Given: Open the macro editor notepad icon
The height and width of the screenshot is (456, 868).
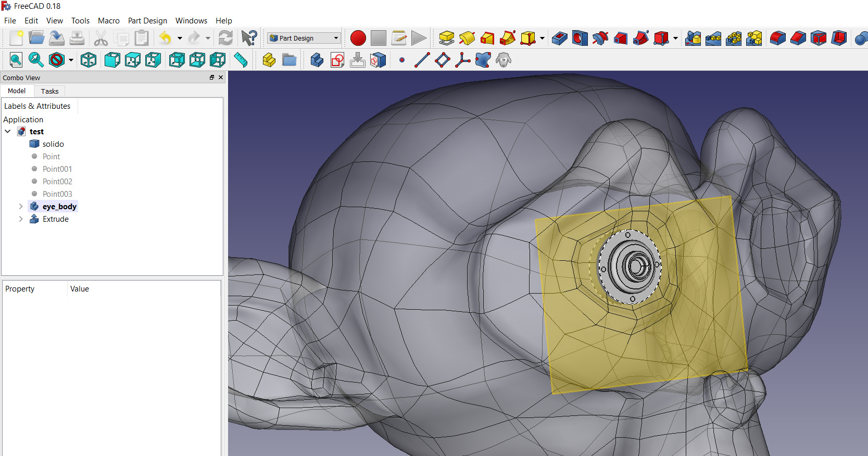Looking at the screenshot, I should pyautogui.click(x=399, y=38).
